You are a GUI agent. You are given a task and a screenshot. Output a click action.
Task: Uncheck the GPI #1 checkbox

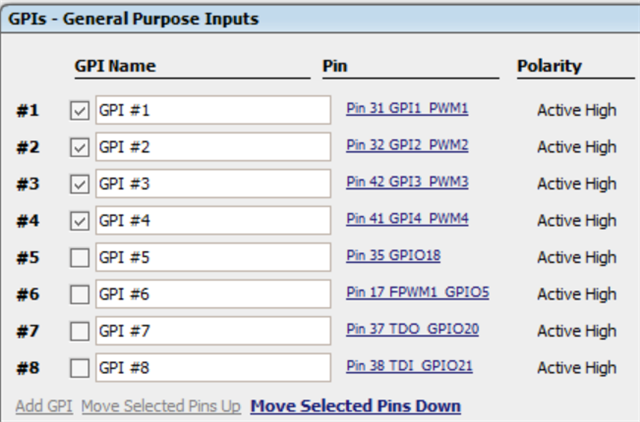[x=80, y=111]
